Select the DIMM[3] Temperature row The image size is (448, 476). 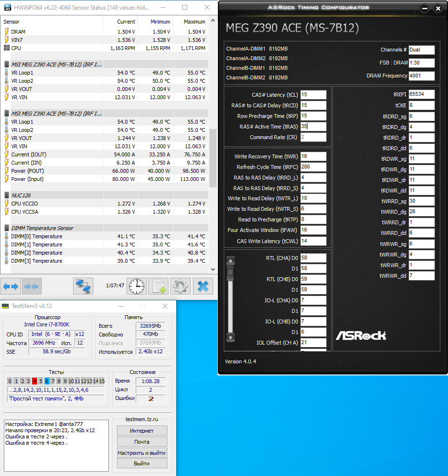(105, 261)
